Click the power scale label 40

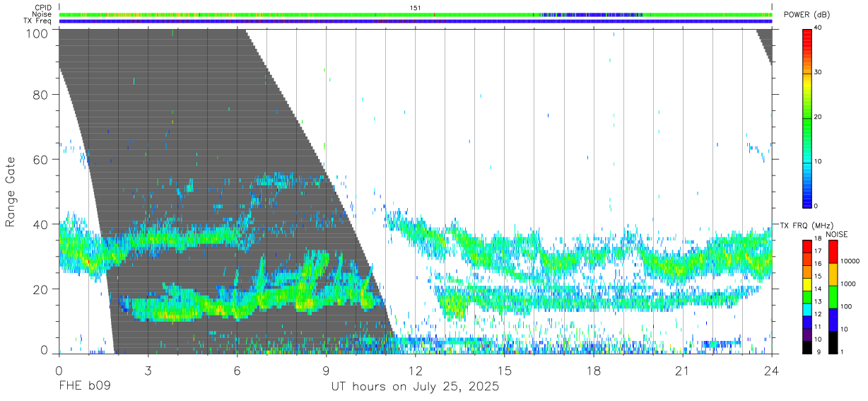click(819, 28)
